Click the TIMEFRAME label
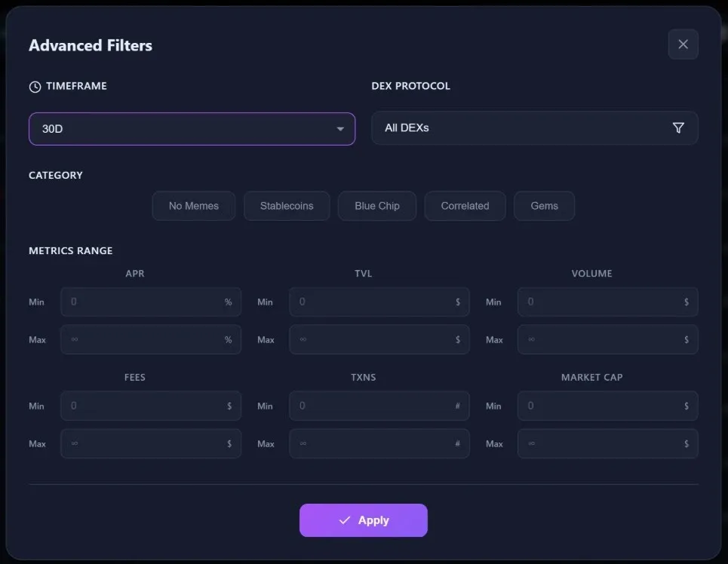728x564 pixels. [77, 86]
